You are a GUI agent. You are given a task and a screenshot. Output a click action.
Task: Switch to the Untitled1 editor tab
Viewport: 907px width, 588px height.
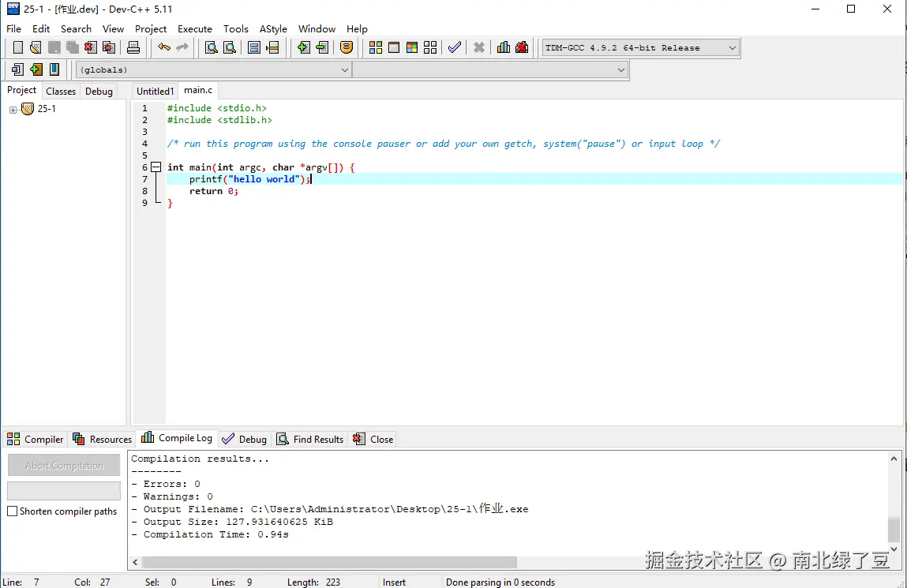(x=155, y=92)
